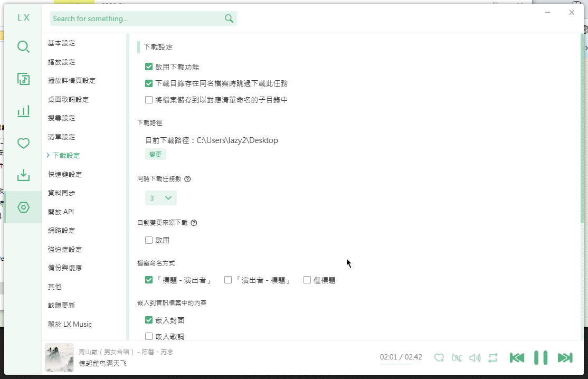Screen dimensions: 588x379
Task: Go to 基本設定 section
Action: tap(62, 43)
